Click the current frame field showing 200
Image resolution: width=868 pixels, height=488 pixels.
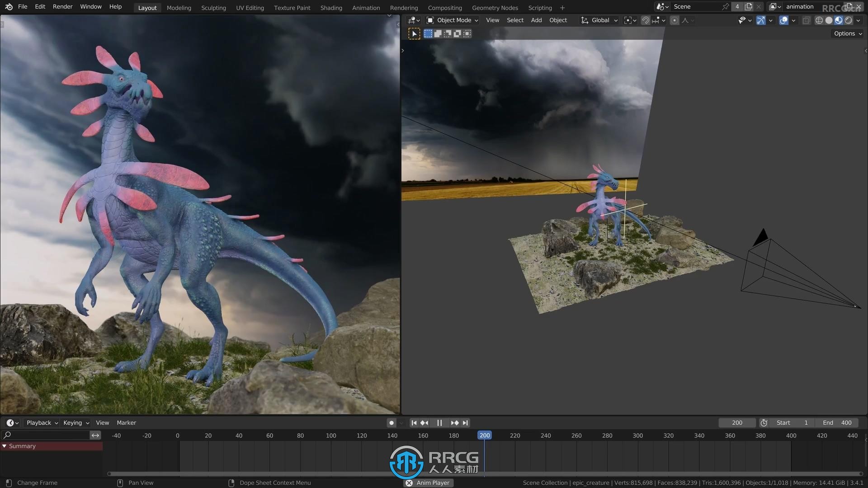pyautogui.click(x=737, y=423)
